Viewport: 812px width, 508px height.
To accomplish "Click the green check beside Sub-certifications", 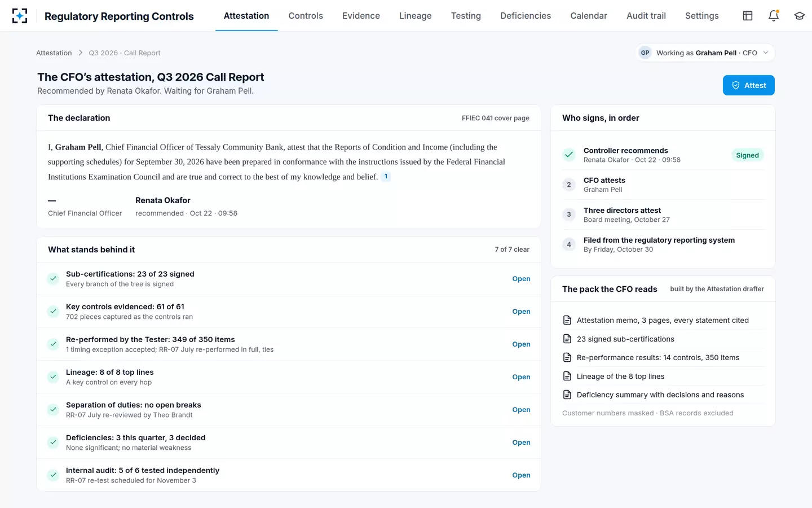I will [x=53, y=279].
